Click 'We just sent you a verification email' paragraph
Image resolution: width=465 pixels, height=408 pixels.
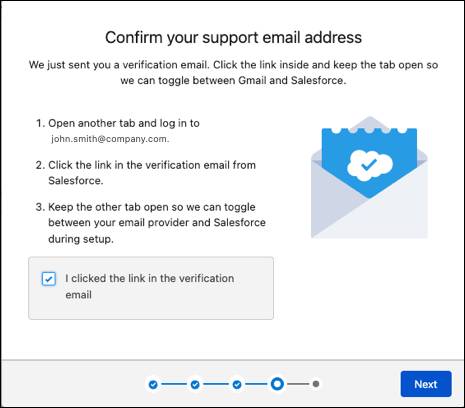233,72
